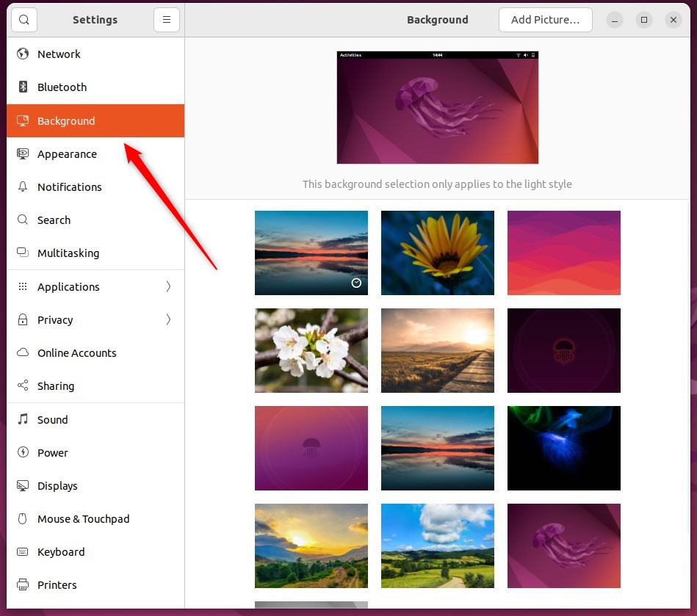
Task: Click the Notifications bell icon
Action: 23,186
